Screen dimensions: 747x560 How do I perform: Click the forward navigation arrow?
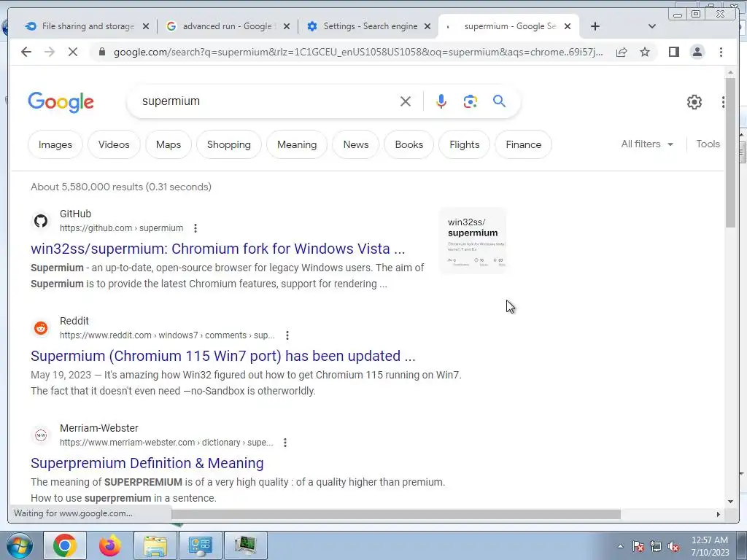50,52
